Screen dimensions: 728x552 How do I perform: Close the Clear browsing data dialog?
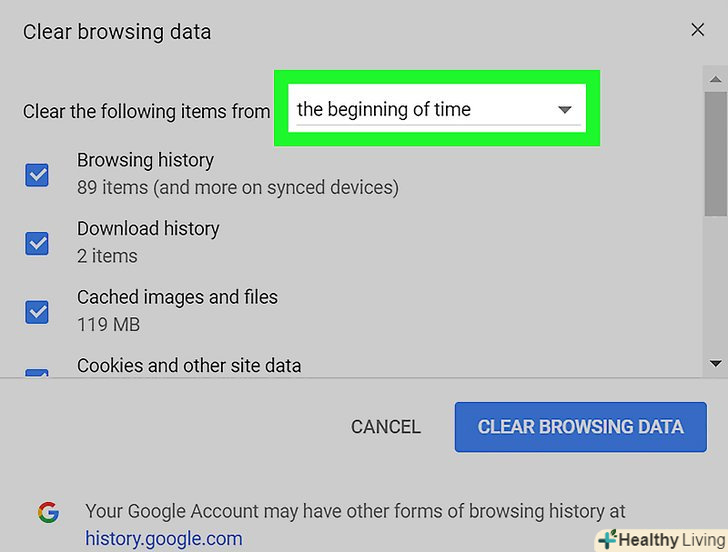coord(698,30)
